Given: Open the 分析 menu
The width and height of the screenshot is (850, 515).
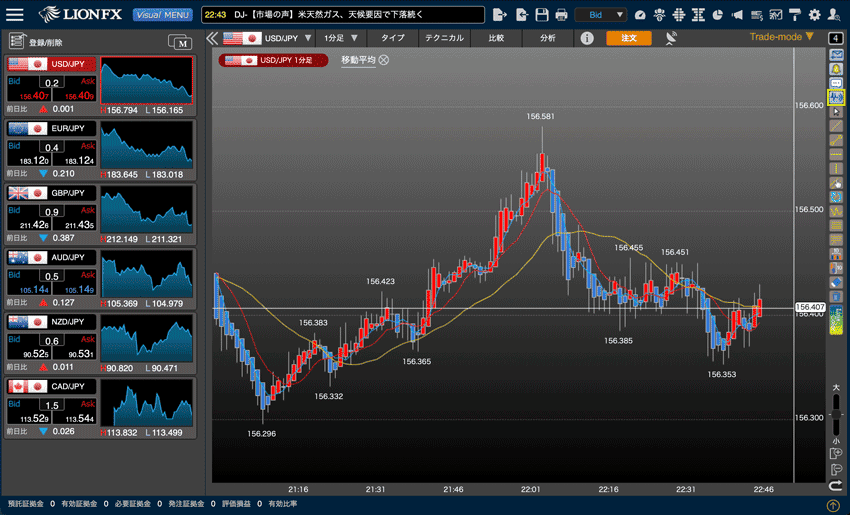Looking at the screenshot, I should 547,38.
